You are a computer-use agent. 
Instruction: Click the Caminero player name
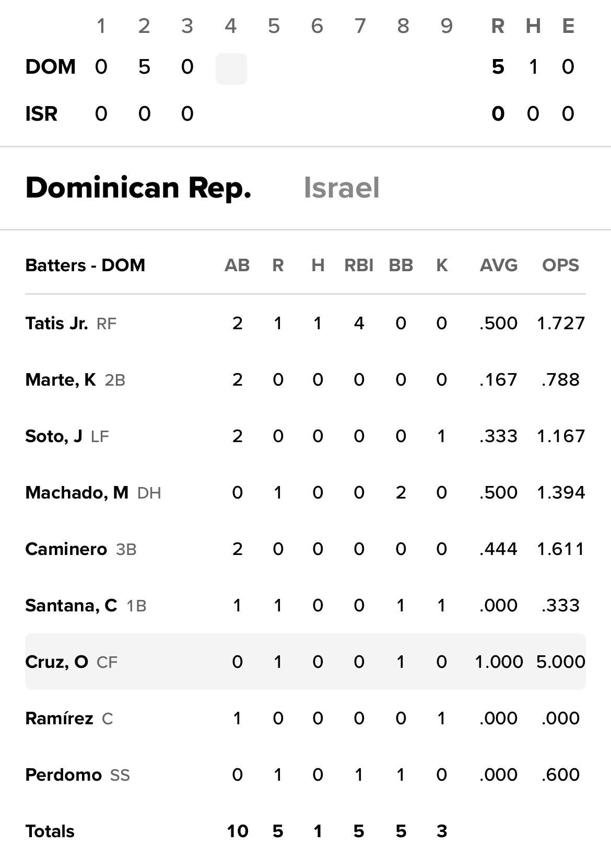point(66,549)
